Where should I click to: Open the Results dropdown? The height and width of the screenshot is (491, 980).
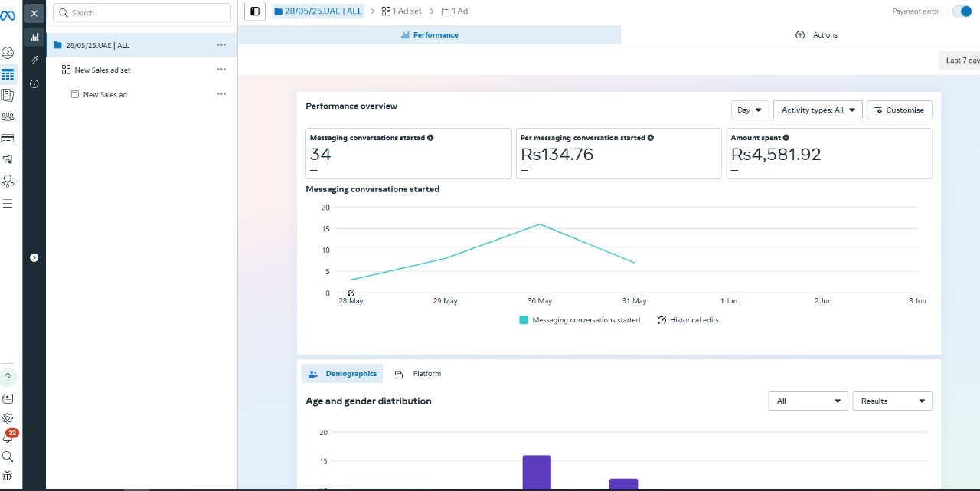point(892,401)
